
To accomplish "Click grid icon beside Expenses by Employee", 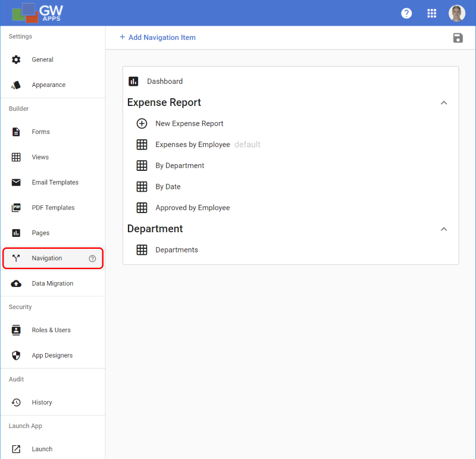I will (142, 145).
